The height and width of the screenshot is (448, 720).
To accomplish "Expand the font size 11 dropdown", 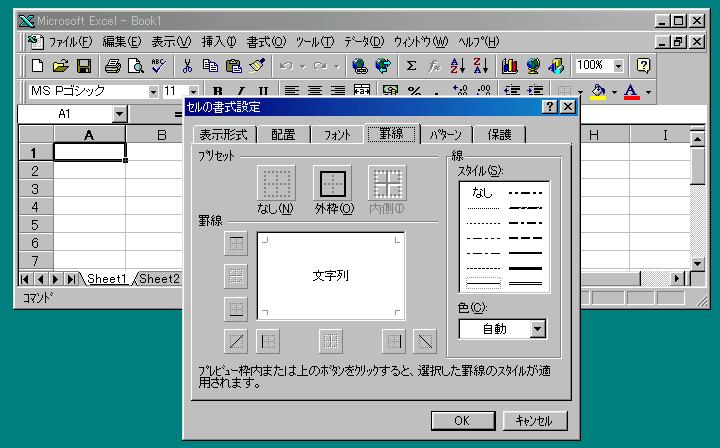I will [193, 92].
